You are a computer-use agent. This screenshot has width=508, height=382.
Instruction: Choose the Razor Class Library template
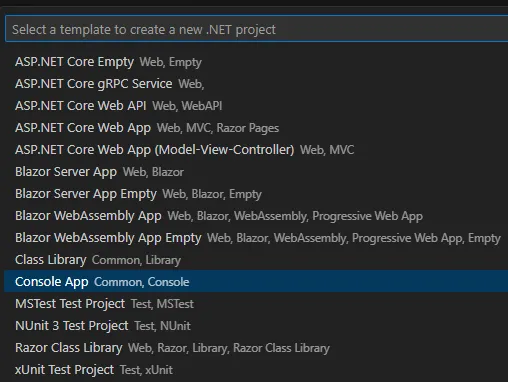pos(256,348)
